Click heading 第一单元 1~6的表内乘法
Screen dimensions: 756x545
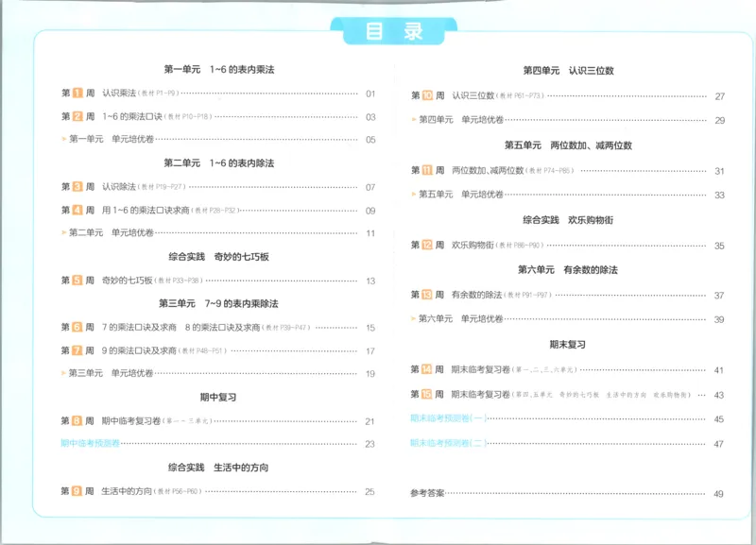pos(219,69)
